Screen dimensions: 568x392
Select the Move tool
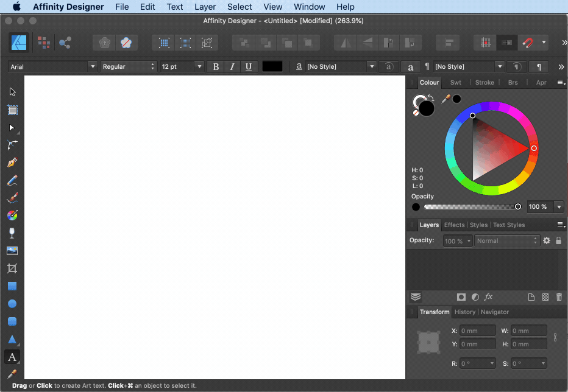click(11, 91)
